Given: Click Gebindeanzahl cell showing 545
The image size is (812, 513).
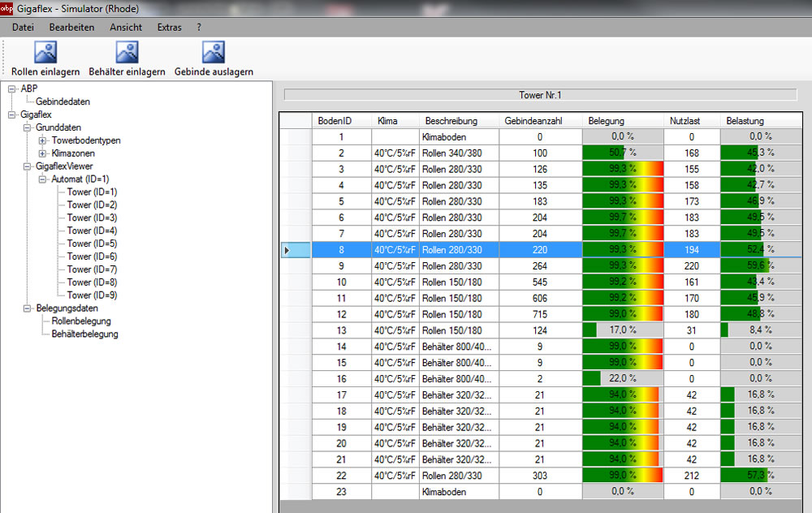Looking at the screenshot, I should click(x=540, y=282).
